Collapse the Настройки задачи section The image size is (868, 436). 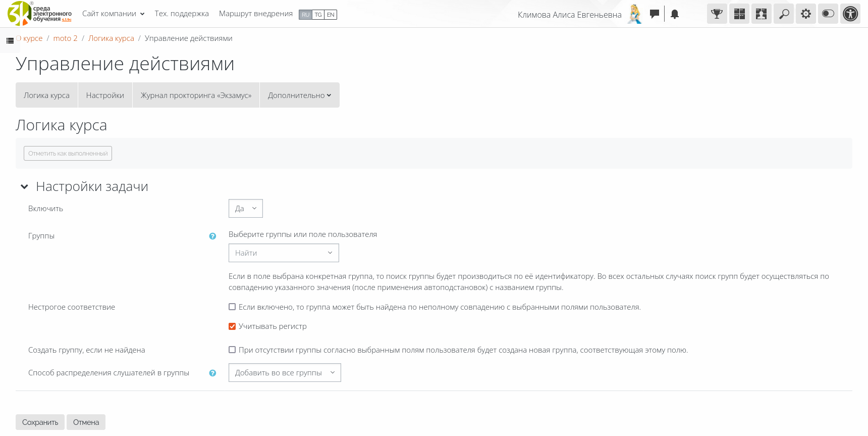[24, 187]
